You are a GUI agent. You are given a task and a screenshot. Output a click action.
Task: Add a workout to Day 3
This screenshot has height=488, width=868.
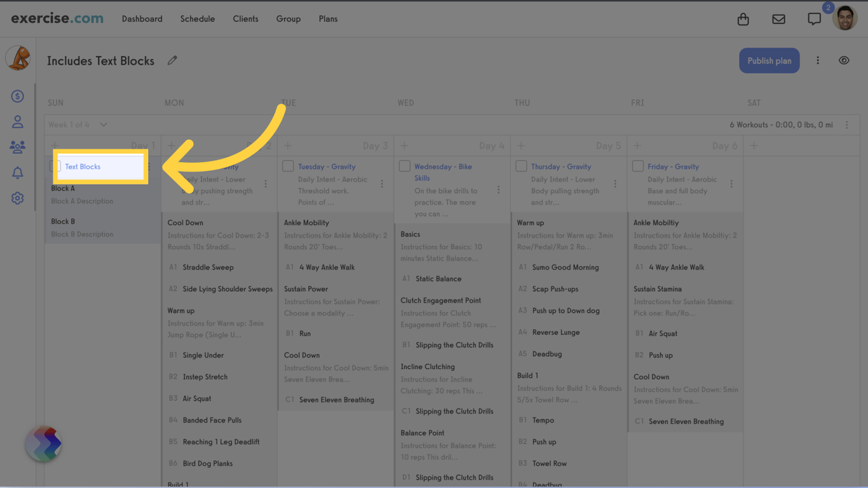click(x=288, y=146)
